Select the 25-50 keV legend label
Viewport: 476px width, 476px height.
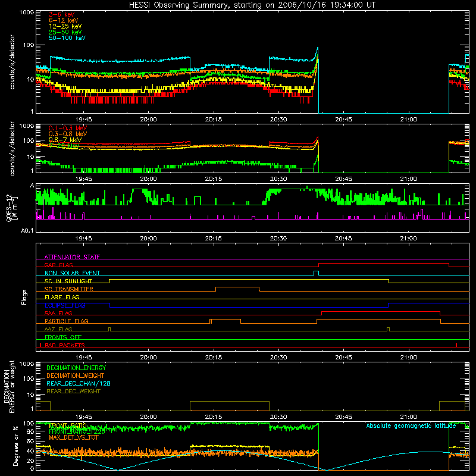click(65, 32)
